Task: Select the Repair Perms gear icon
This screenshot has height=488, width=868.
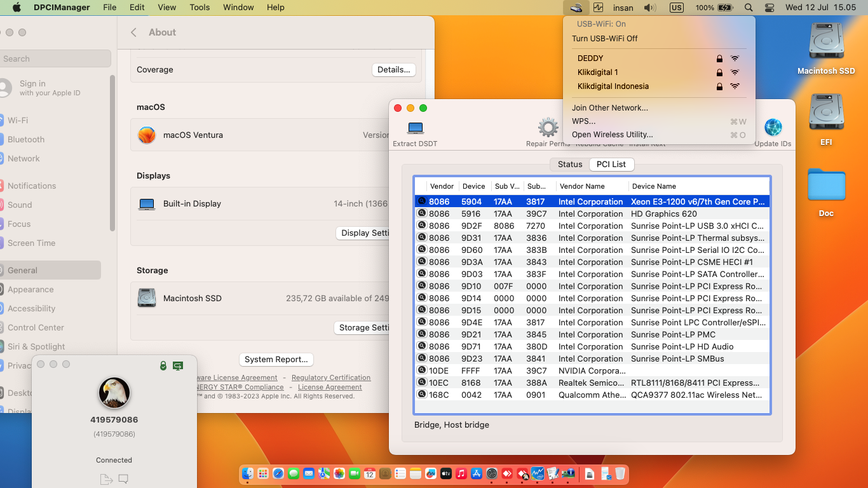Action: point(547,127)
